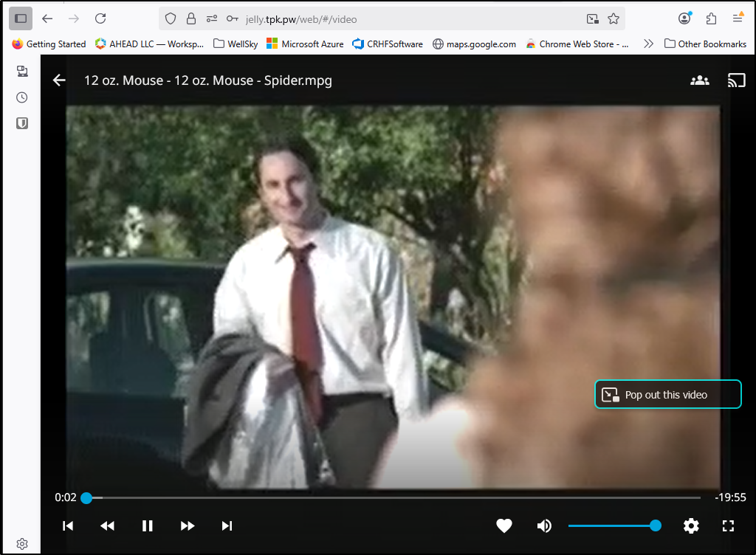
Task: Open the extensions puzzle icon
Action: click(711, 18)
